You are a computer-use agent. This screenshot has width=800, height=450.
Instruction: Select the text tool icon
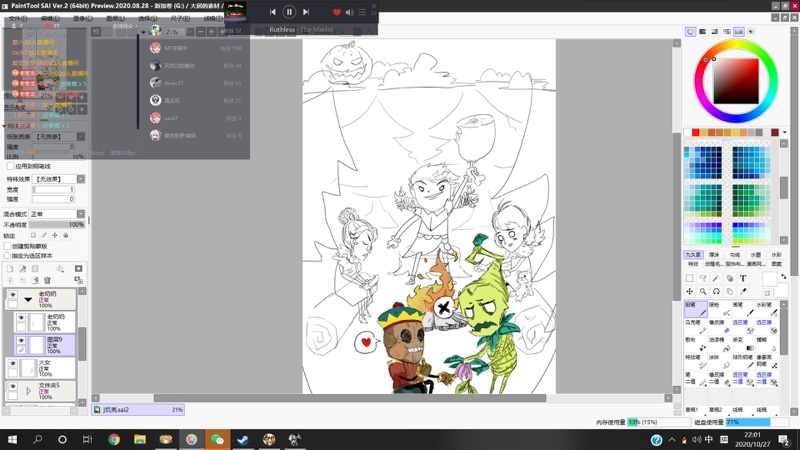743,279
